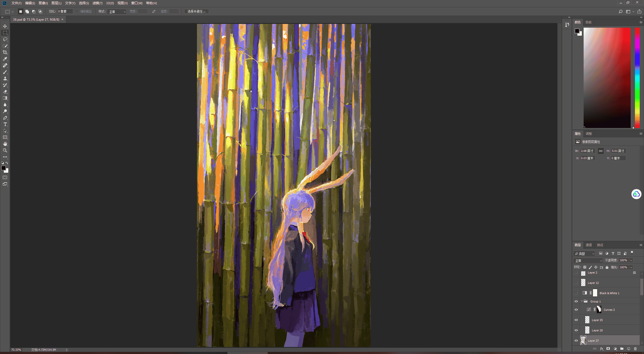Open the layer style fx icon
This screenshot has width=644, height=354.
coord(601,349)
